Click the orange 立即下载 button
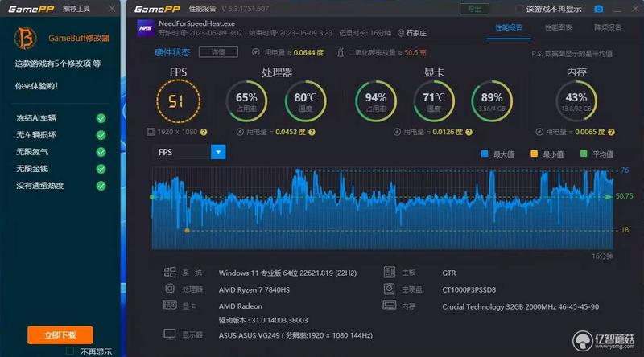 60,334
